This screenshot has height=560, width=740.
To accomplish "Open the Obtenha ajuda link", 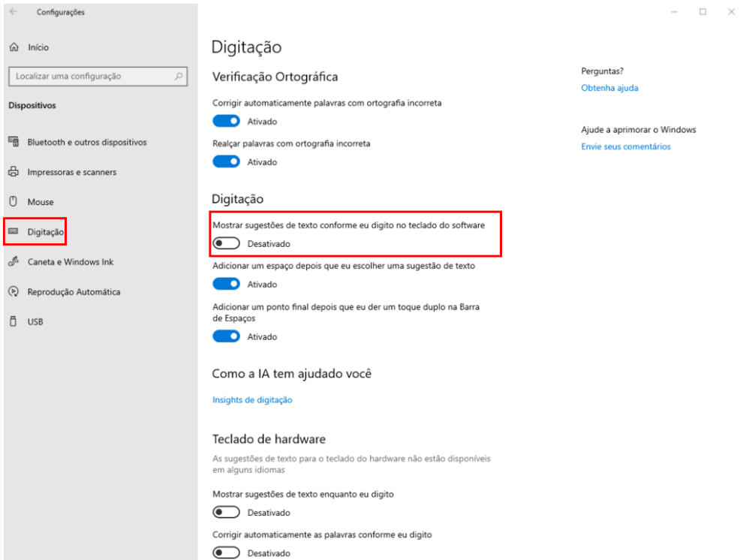I will click(x=609, y=88).
